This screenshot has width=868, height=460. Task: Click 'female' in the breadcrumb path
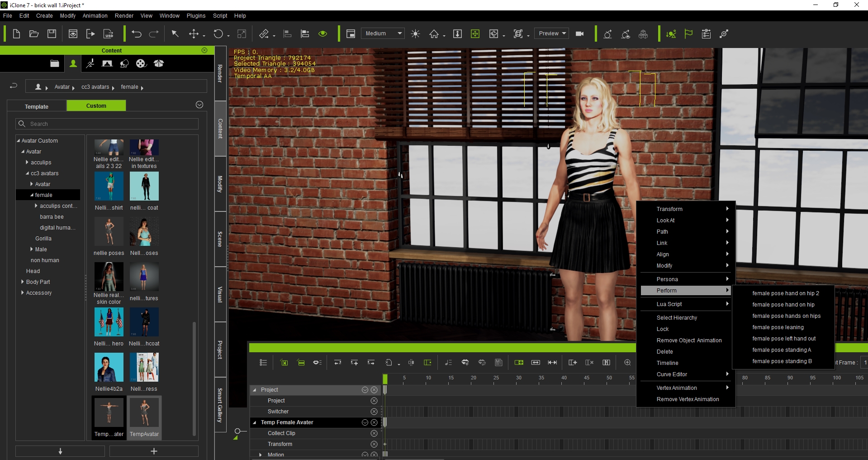[129, 87]
